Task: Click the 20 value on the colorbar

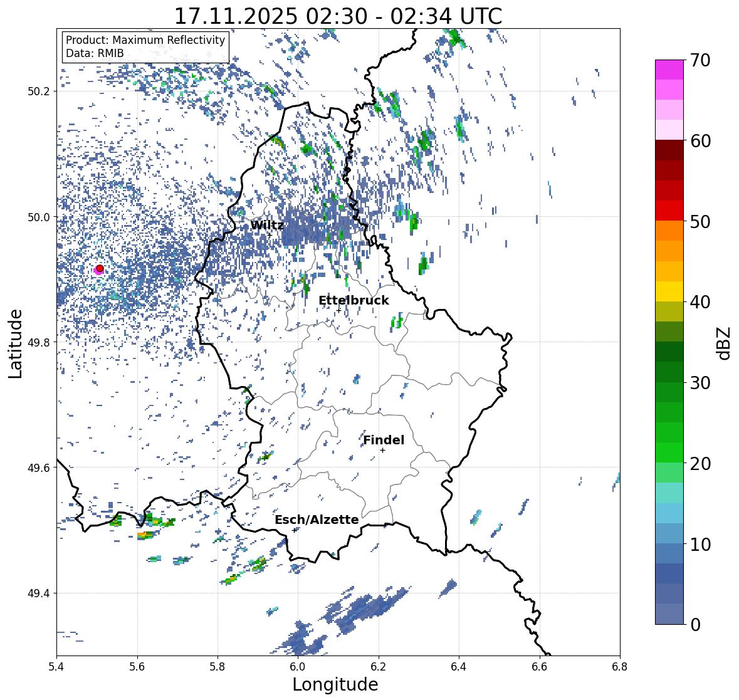Action: [700, 463]
